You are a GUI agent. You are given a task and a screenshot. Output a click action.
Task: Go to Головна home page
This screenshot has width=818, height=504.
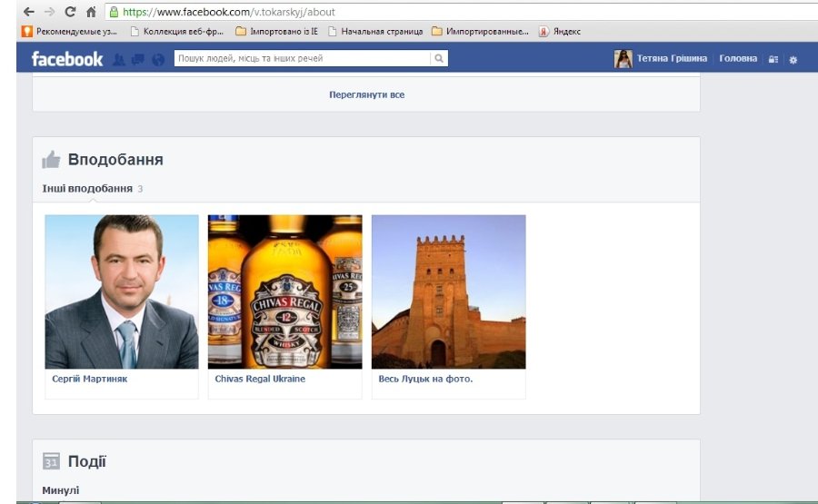tap(737, 59)
